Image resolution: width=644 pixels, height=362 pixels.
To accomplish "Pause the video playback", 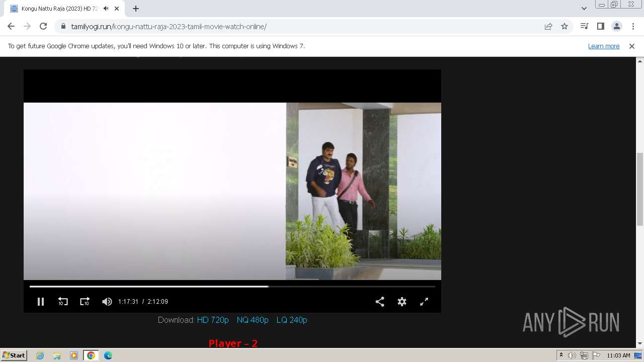I will pos(41,302).
